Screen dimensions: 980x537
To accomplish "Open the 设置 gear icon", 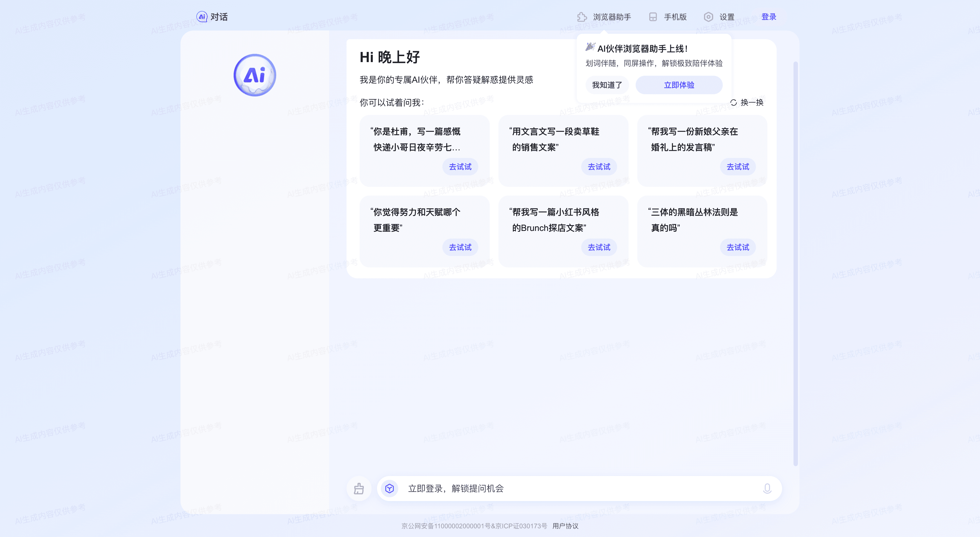I will coord(708,17).
